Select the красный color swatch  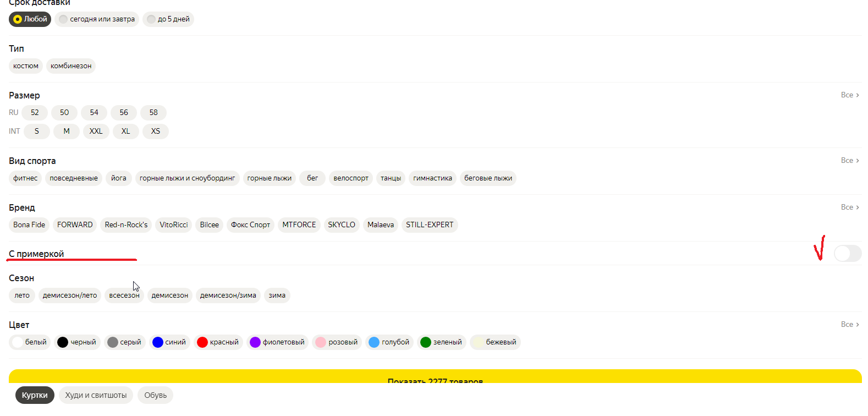click(x=218, y=342)
